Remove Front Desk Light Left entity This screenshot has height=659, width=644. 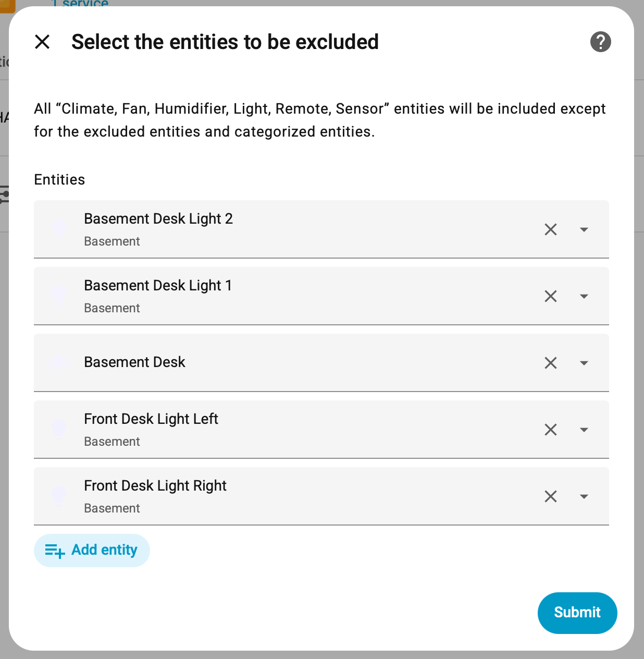click(x=551, y=430)
